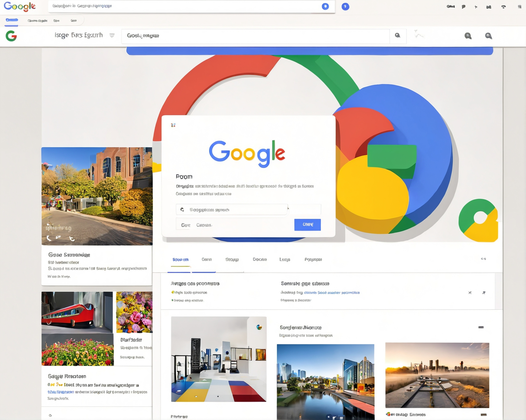The width and height of the screenshot is (526, 420).
Task: Focus the top address bar
Action: 191,6
